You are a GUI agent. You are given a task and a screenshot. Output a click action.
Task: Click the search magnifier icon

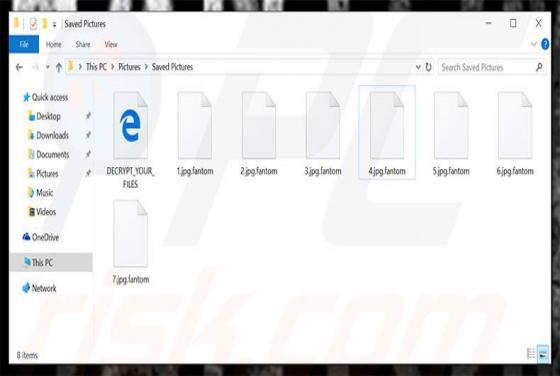click(x=539, y=67)
